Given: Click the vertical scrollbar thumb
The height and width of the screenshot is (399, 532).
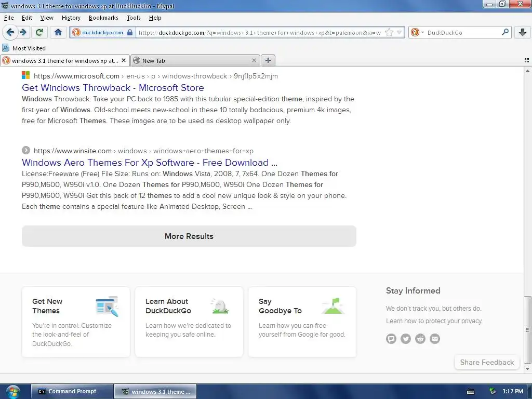Looking at the screenshot, I should tap(528, 330).
